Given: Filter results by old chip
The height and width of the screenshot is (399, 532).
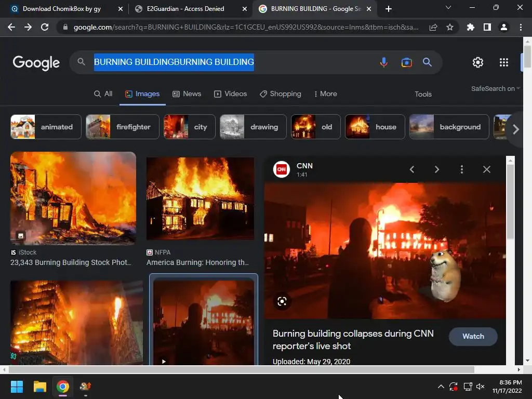Looking at the screenshot, I should click(x=315, y=127).
